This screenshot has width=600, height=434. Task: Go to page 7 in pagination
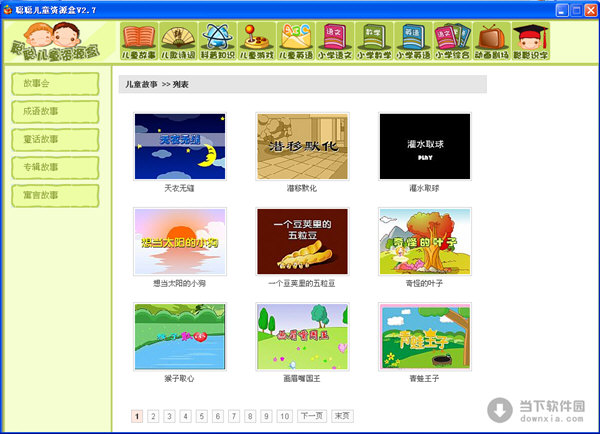click(234, 416)
